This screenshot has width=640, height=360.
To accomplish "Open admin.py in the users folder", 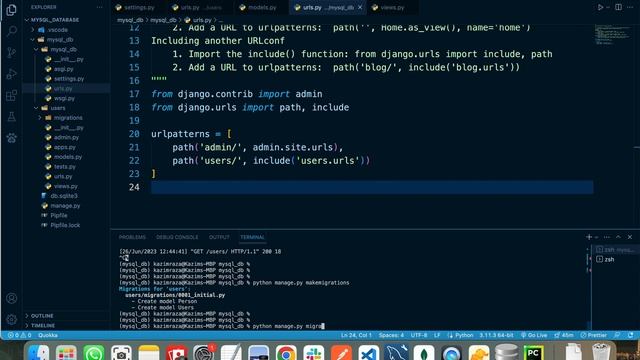I will click(x=66, y=138).
